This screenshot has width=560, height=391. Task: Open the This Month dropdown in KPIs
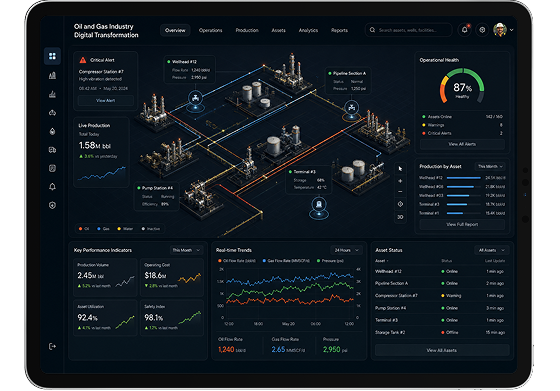[186, 250]
